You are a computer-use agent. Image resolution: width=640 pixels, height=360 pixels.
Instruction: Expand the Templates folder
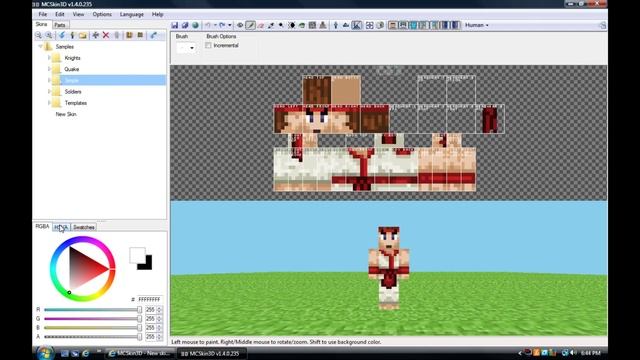coord(49,103)
